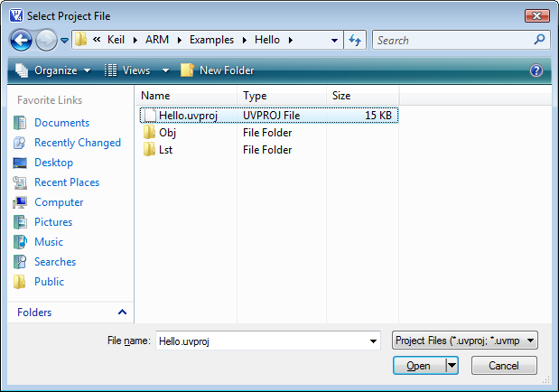Click the Open button
559x392 pixels.
pos(419,366)
